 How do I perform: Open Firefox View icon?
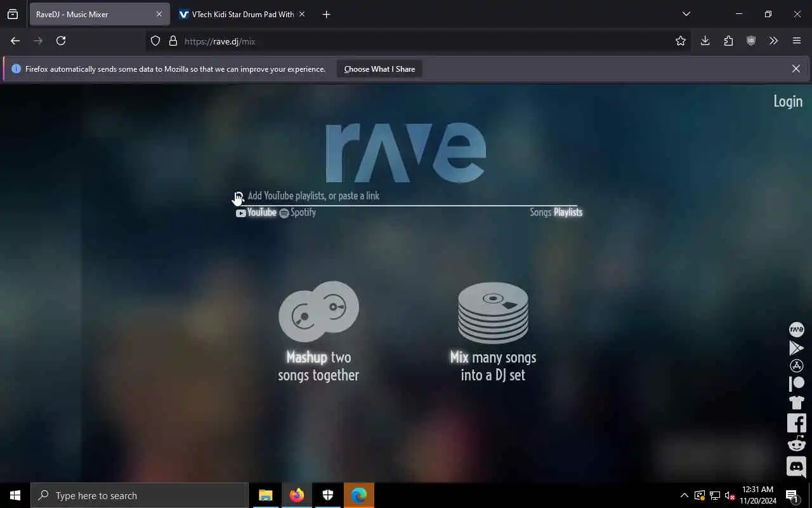tap(13, 14)
